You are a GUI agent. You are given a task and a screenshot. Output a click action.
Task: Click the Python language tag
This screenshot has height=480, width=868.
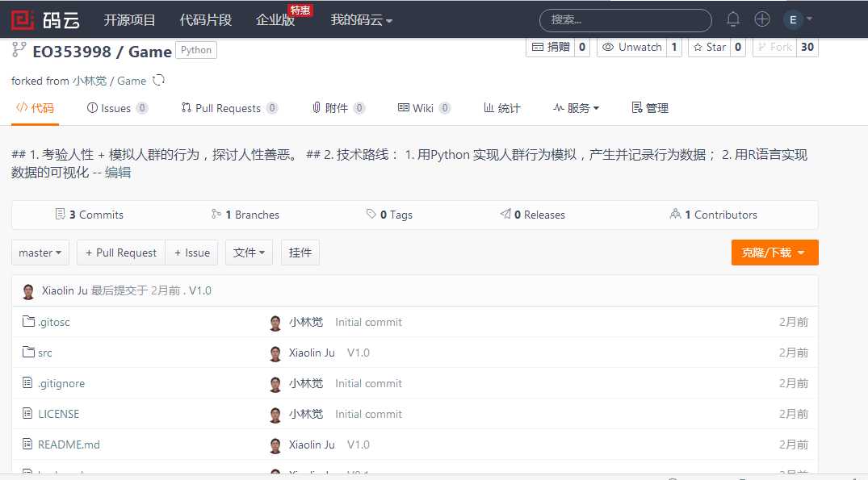click(196, 50)
